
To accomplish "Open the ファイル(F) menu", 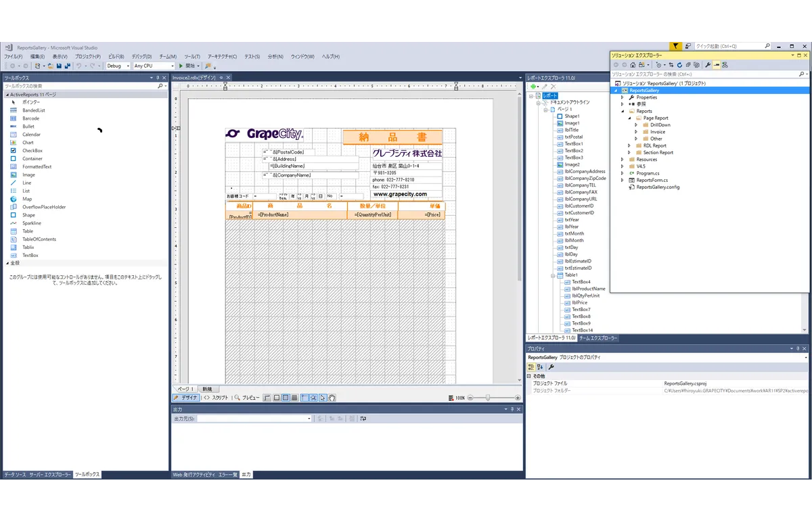I will (x=13, y=57).
